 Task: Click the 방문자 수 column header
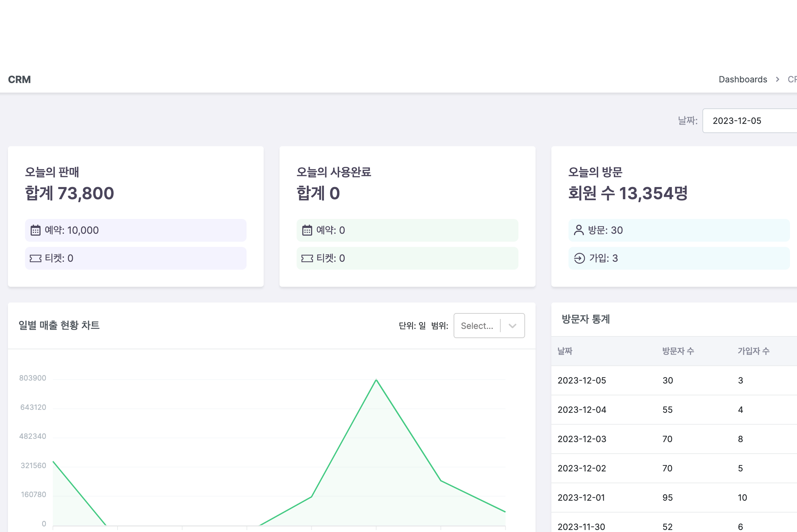point(678,351)
